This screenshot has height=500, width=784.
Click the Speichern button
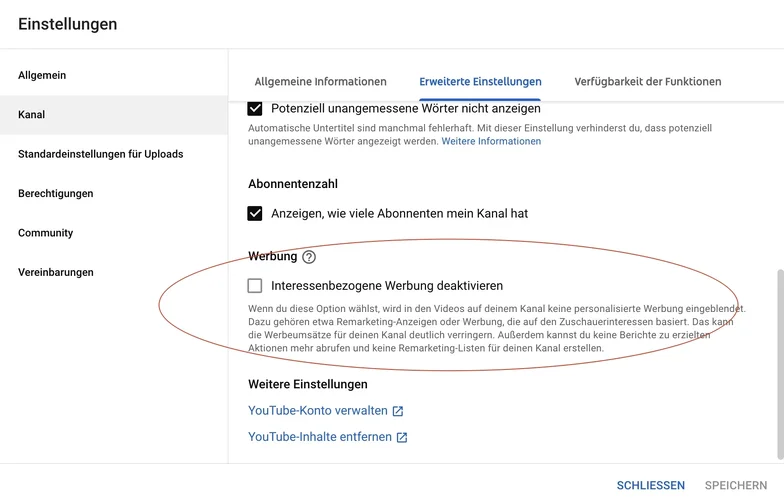[x=736, y=486]
